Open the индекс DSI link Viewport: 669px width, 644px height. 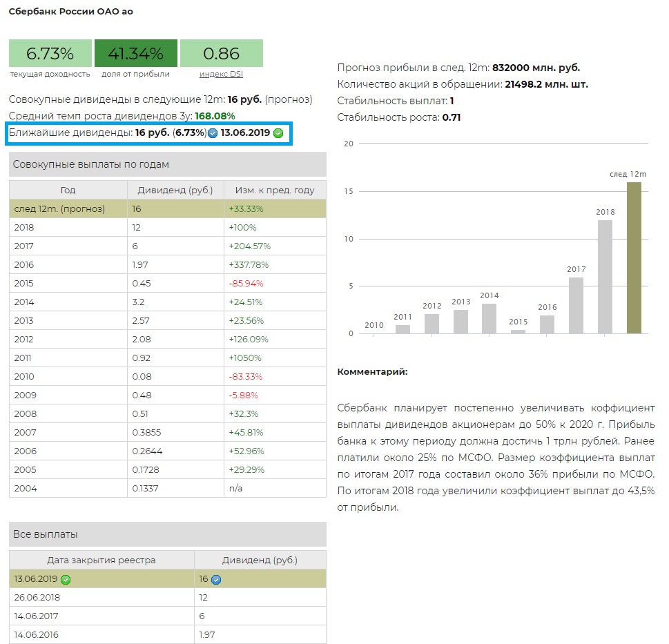click(x=221, y=75)
